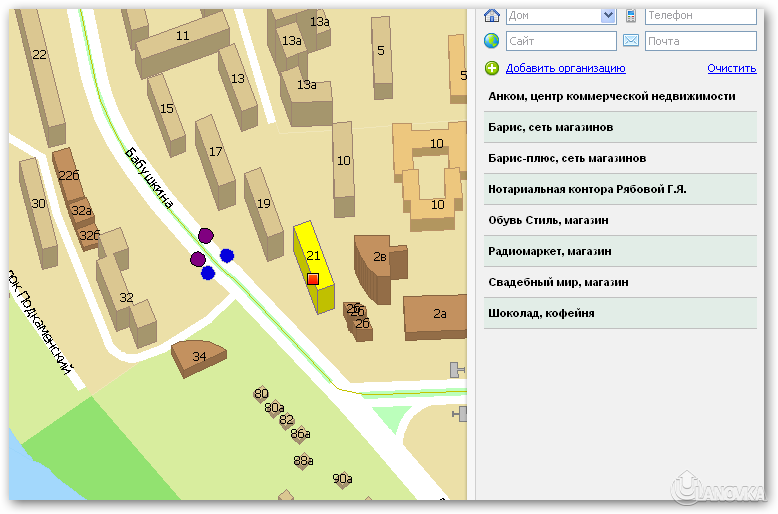Open the Дом address dropdown arrow
The width and height of the screenshot is (778, 514).
[608, 15]
